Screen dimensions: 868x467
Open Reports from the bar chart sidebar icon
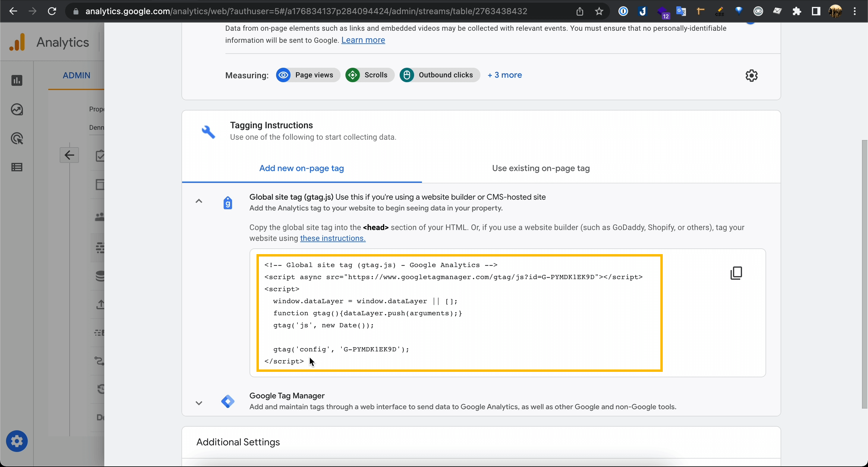pyautogui.click(x=17, y=80)
